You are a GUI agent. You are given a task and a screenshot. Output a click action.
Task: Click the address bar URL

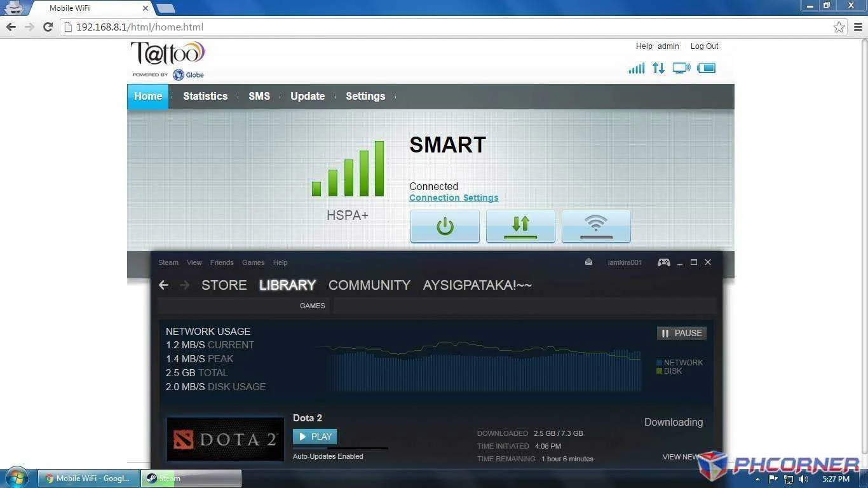tap(140, 27)
